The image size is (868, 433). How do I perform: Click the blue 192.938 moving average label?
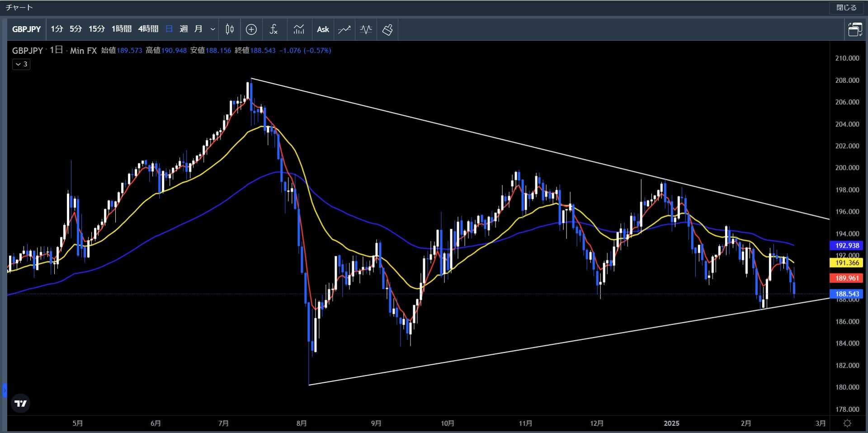[x=847, y=245]
